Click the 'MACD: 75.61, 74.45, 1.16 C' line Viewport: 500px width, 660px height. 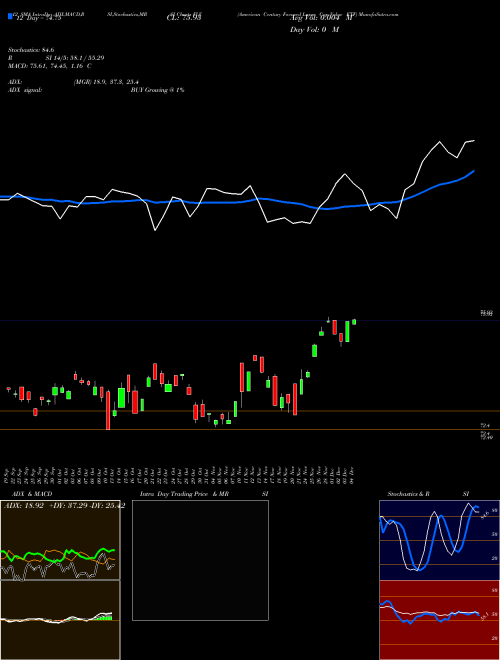tap(50, 66)
